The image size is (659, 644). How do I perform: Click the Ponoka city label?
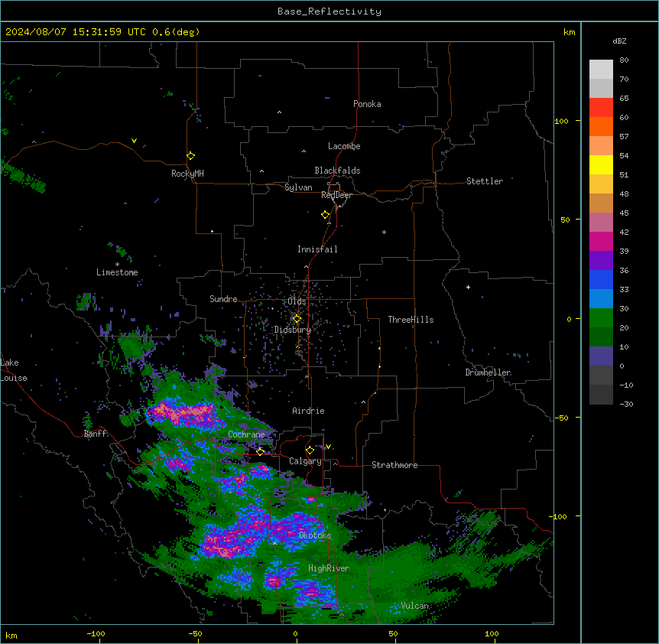(367, 104)
